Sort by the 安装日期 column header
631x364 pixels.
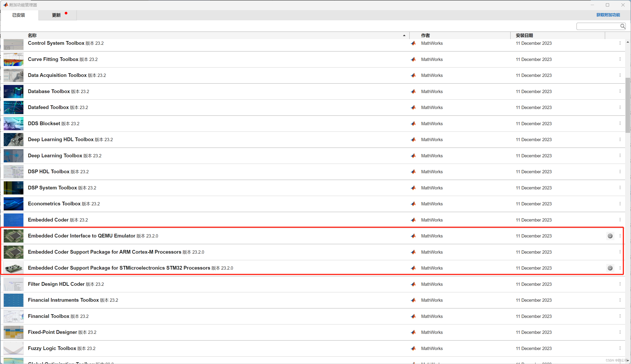524,35
